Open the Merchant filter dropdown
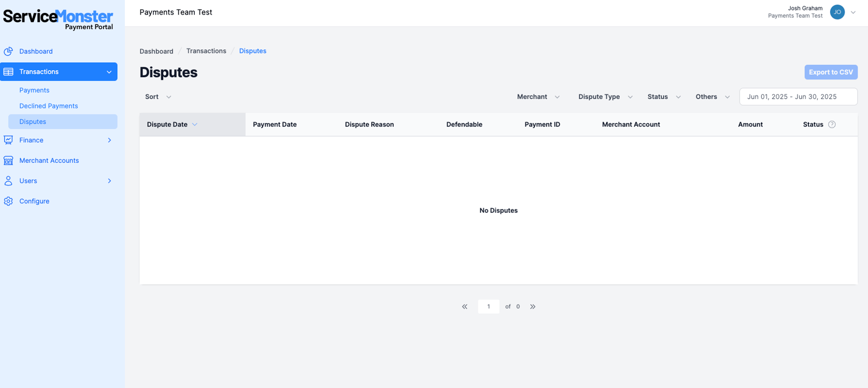Viewport: 868px width, 388px height. tap(538, 97)
